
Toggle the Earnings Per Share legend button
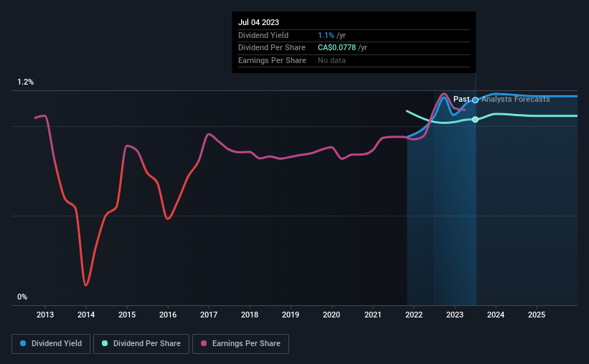pos(240,344)
